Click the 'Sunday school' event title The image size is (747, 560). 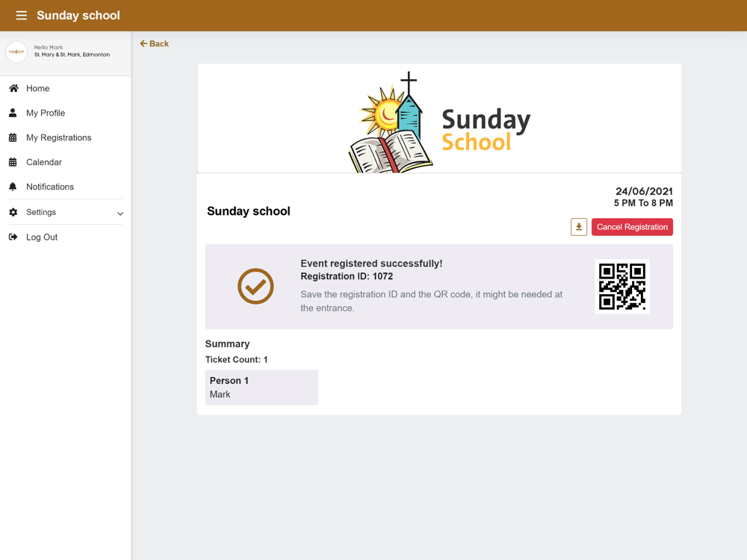(249, 211)
